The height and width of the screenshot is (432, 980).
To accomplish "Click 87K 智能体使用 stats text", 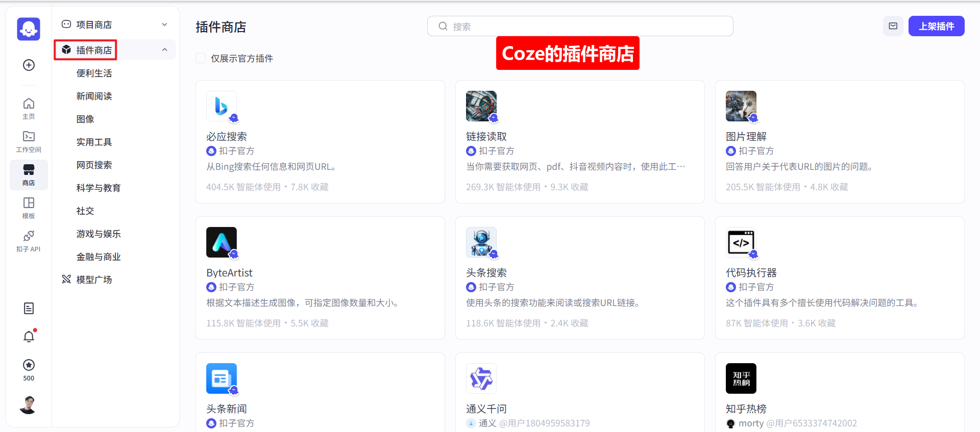I will pos(757,323).
